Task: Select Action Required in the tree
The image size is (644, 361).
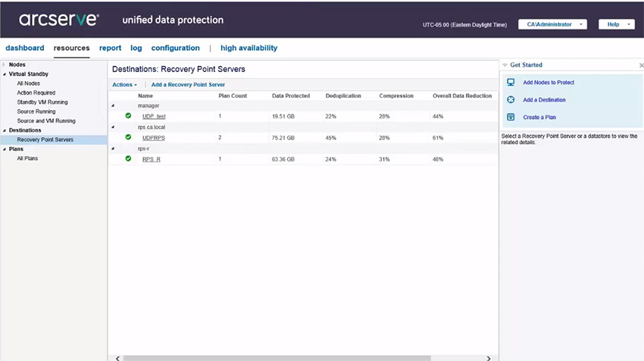Action: (36, 93)
